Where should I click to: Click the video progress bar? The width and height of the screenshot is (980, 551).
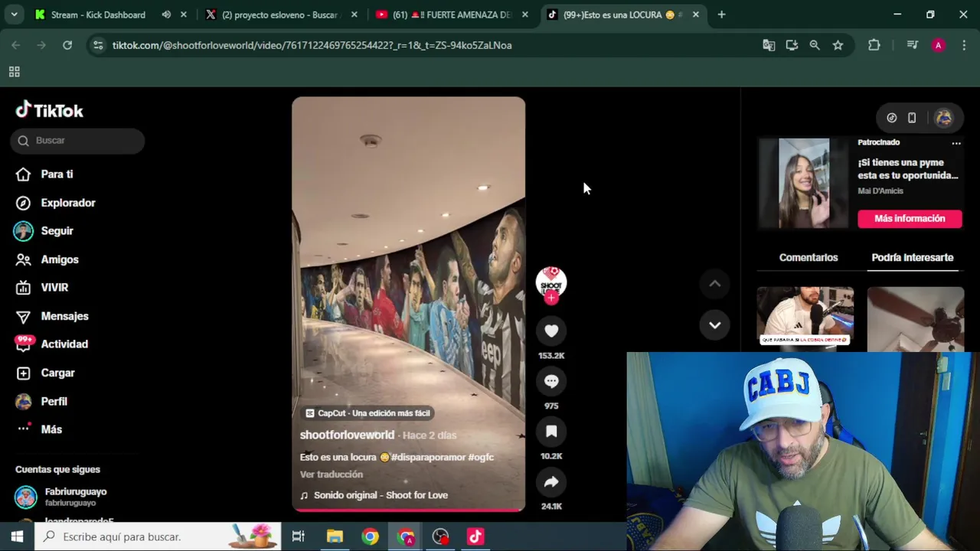[408, 510]
